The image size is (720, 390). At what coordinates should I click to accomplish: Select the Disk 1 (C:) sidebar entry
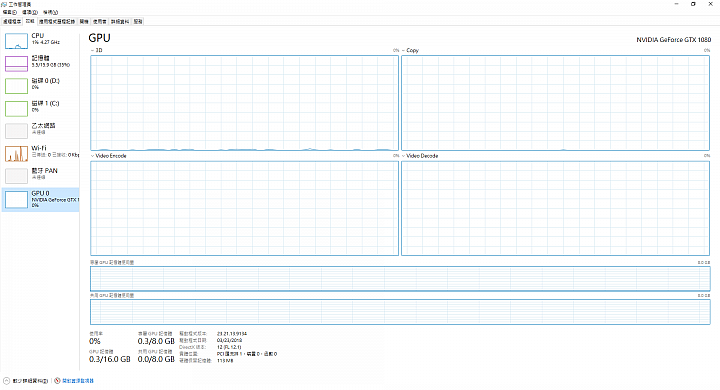point(40,108)
